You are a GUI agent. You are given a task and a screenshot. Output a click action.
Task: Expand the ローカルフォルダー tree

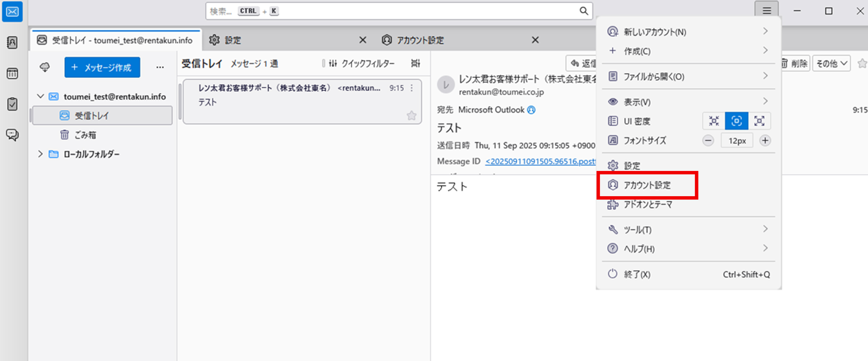pyautogui.click(x=40, y=154)
